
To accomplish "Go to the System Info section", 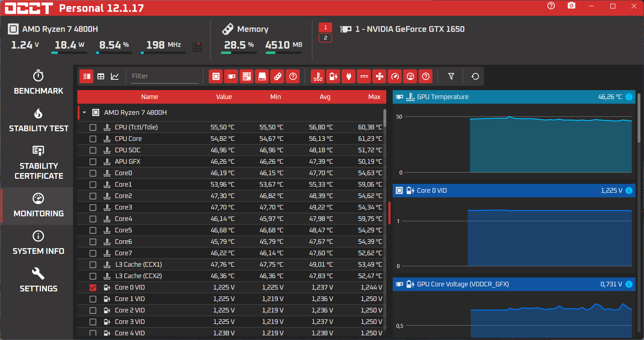I will pyautogui.click(x=38, y=242).
